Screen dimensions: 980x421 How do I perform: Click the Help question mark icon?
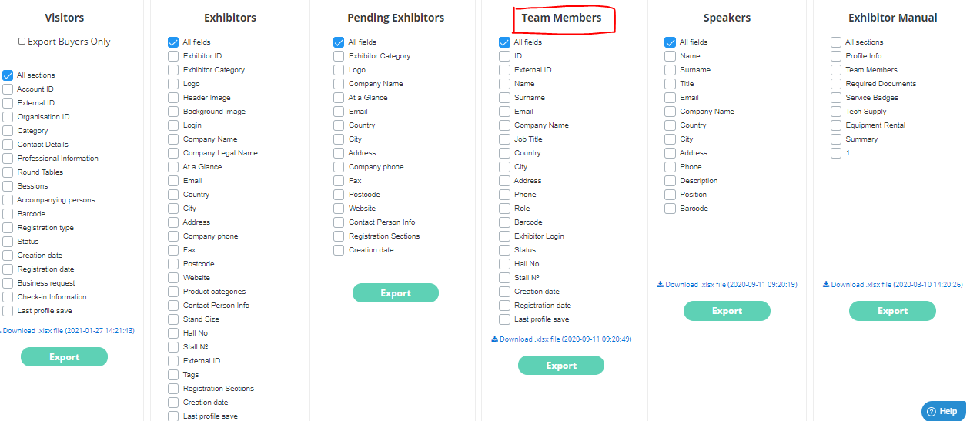[932, 411]
